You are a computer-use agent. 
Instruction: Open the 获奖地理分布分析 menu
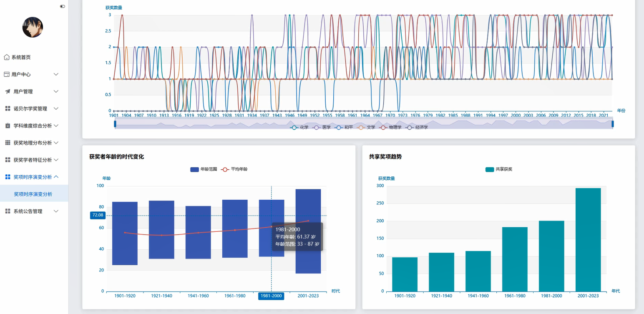click(x=34, y=143)
